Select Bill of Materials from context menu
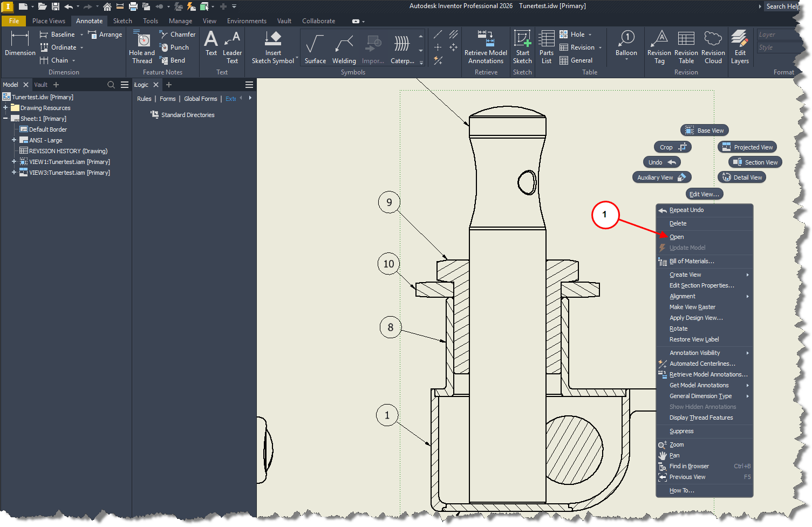This screenshot has width=812, height=527. (x=692, y=261)
